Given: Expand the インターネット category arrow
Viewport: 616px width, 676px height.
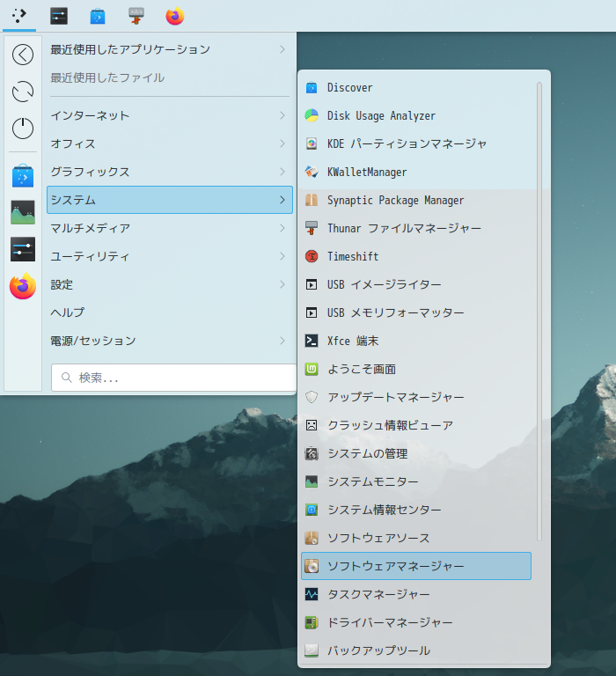Looking at the screenshot, I should coord(282,115).
